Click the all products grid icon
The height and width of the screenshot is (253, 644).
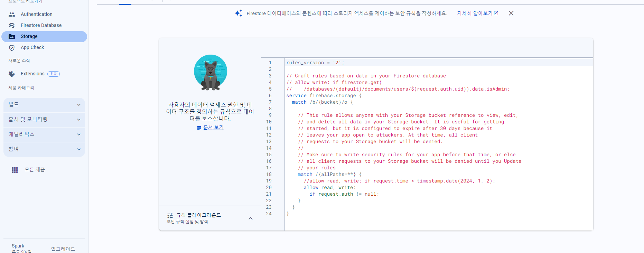tap(15, 170)
